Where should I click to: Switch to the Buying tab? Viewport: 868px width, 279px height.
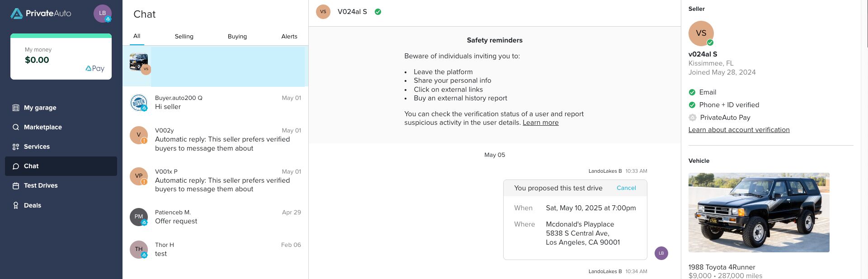[x=237, y=37]
